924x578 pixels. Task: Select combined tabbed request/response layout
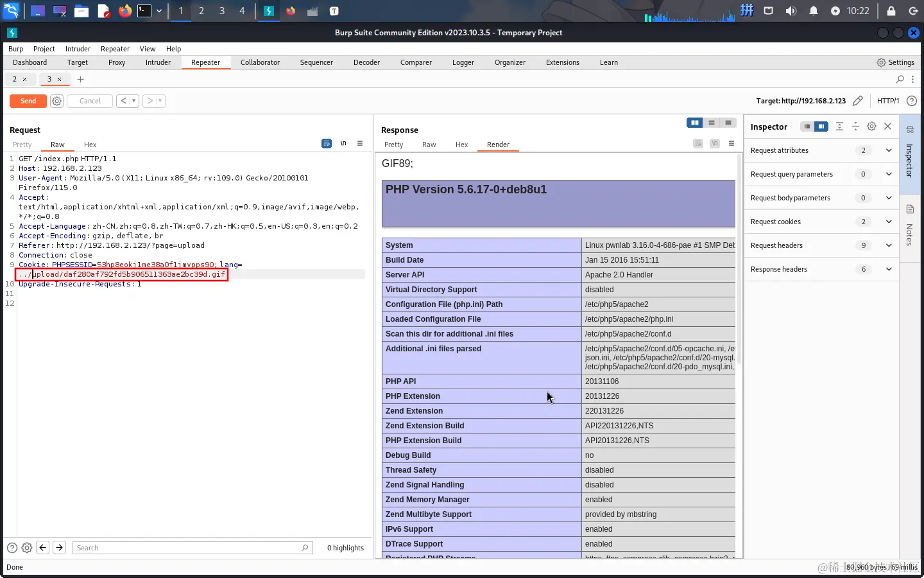click(x=728, y=123)
